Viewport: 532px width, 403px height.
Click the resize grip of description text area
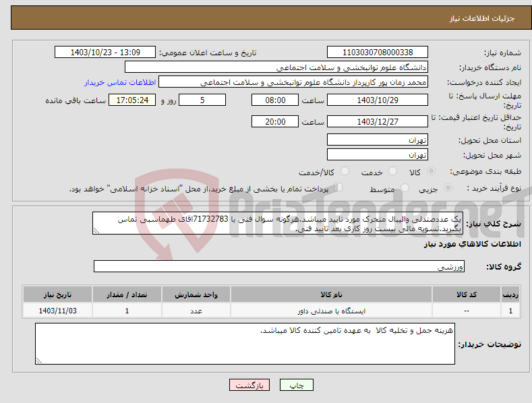click(96, 230)
